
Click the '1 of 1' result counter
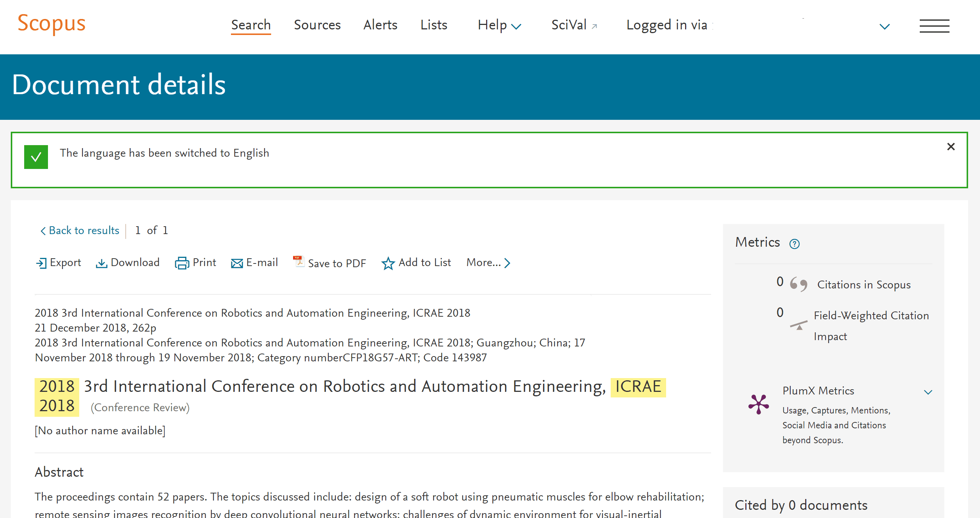tap(152, 230)
